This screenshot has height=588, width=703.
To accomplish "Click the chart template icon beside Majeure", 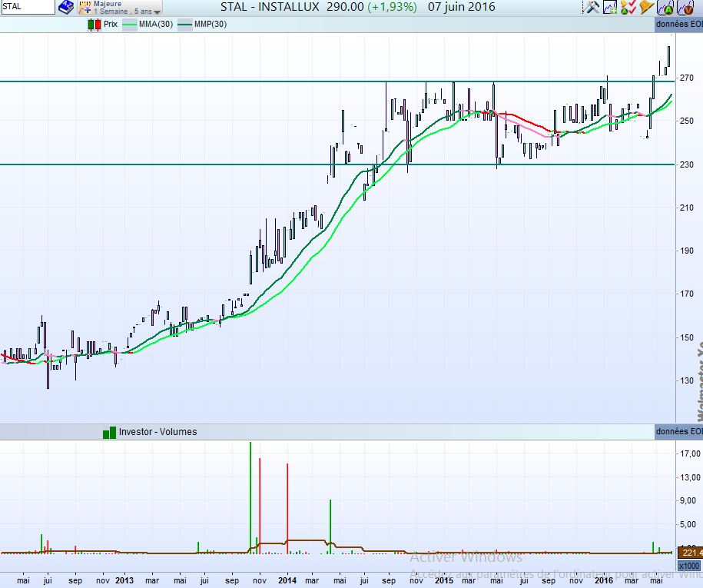I will tap(85, 7).
